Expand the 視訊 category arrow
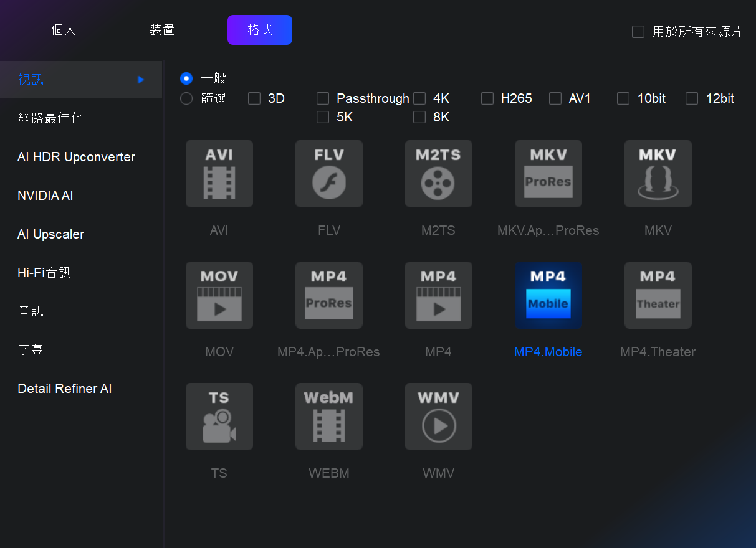The height and width of the screenshot is (548, 756). pos(141,80)
